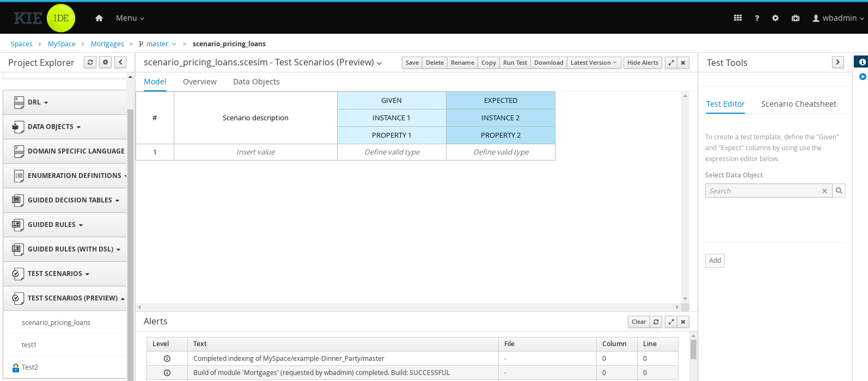Click the briefcase icon in the header

796,18
